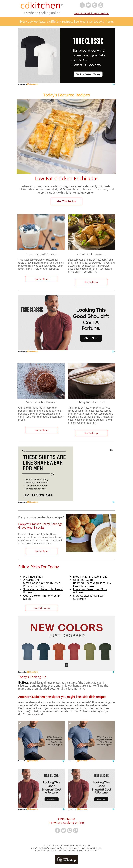Get the Low-Fat Chicken Enchiladas recipe

pos(66,201)
